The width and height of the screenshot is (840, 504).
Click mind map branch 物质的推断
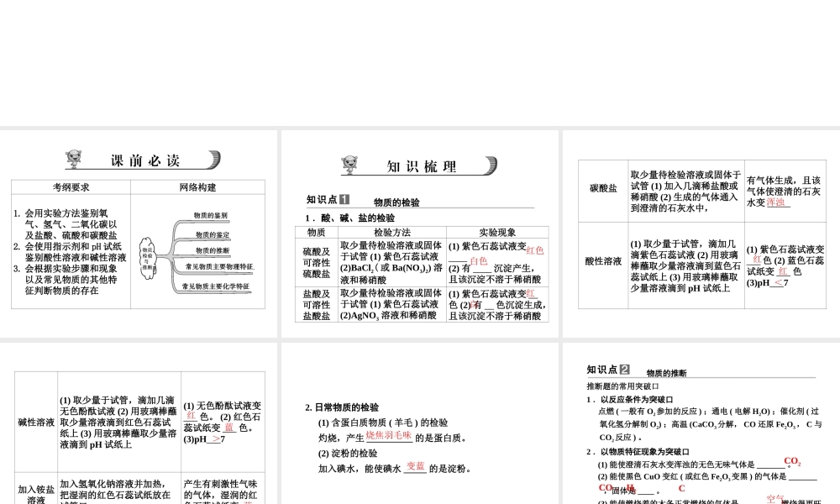click(x=213, y=250)
